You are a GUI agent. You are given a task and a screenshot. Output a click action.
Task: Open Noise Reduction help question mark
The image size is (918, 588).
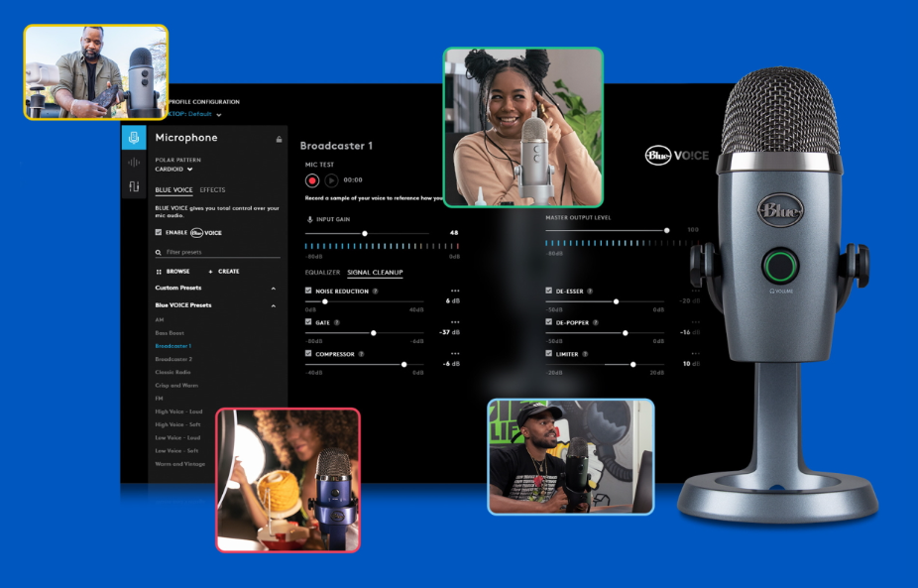376,292
